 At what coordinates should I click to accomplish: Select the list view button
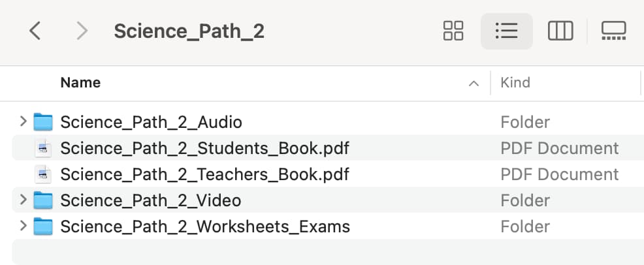(506, 31)
